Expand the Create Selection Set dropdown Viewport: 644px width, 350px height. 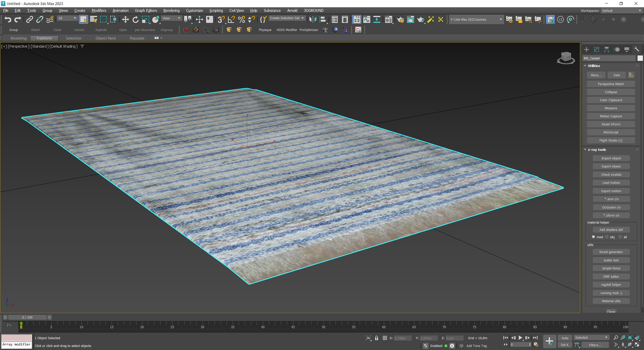(303, 18)
